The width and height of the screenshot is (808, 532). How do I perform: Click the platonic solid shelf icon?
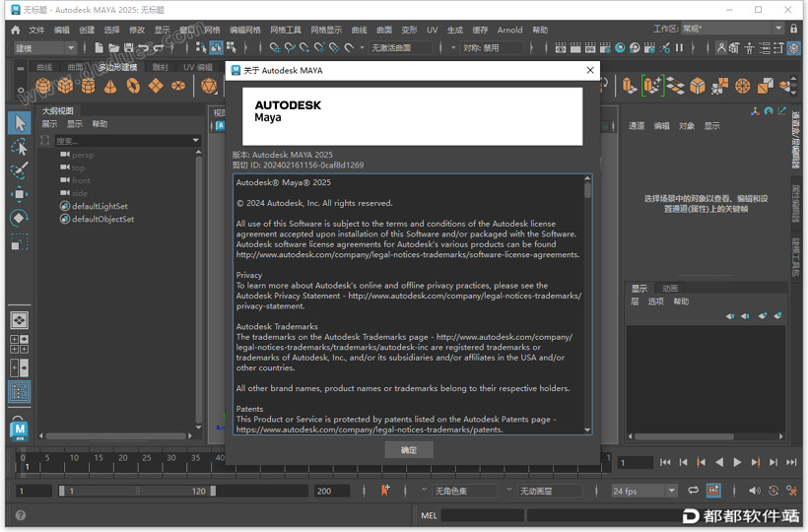(209, 86)
